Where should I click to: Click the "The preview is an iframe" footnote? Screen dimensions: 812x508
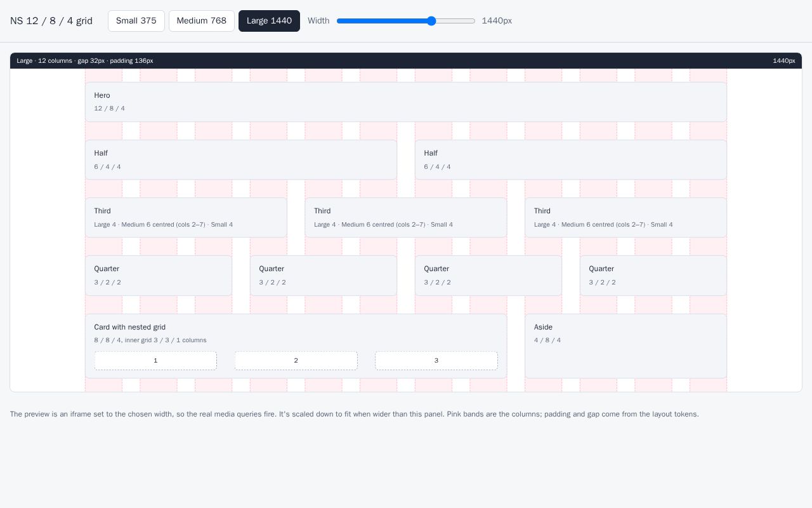tap(355, 414)
